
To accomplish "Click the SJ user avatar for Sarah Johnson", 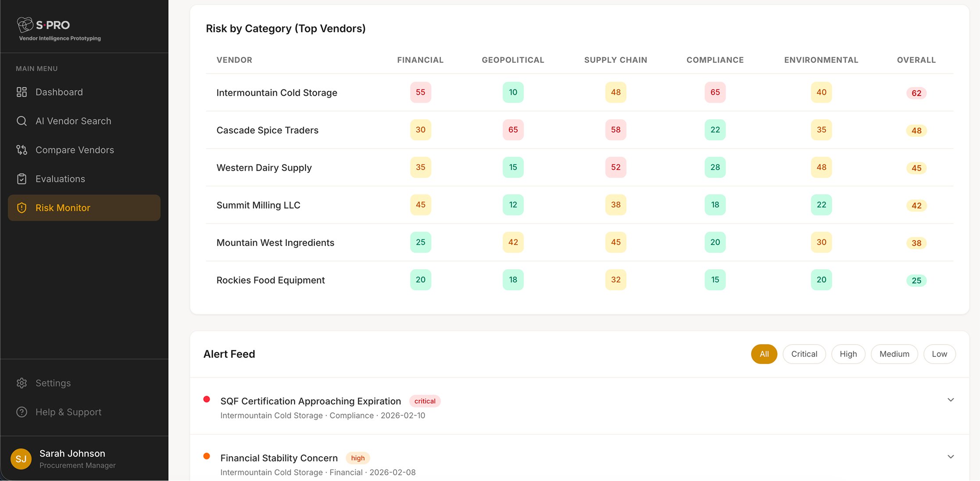I will [21, 459].
